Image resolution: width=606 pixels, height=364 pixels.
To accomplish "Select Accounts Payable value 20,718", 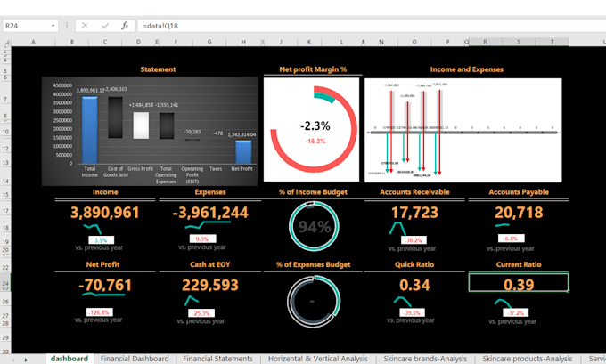I will click(519, 213).
